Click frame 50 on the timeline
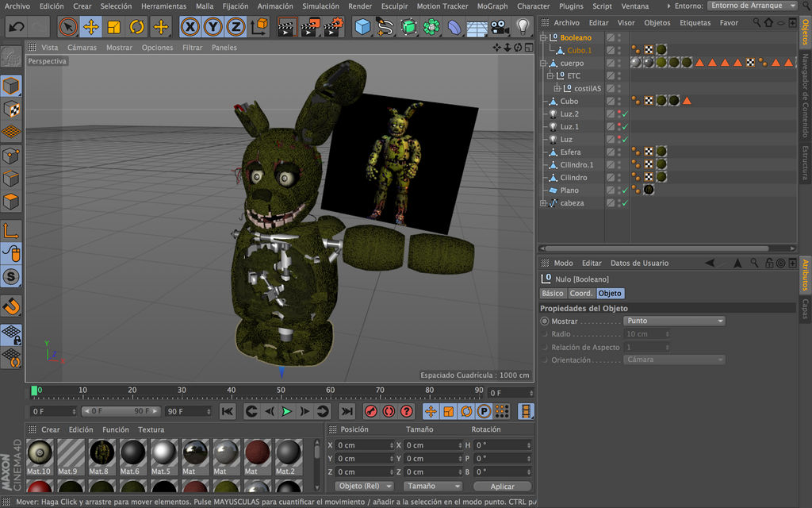Screen dimensions: 812x508 282,392
